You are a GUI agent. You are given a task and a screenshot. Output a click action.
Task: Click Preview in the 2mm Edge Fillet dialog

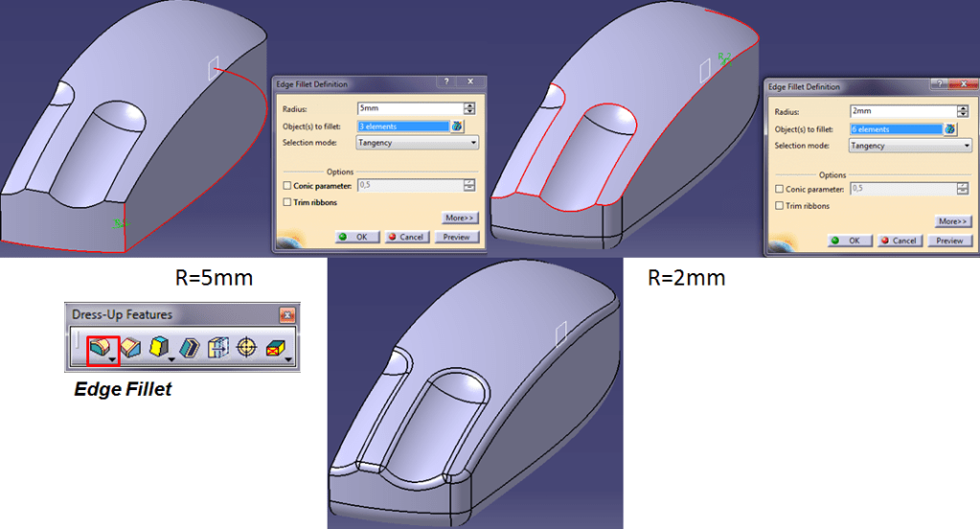[949, 241]
